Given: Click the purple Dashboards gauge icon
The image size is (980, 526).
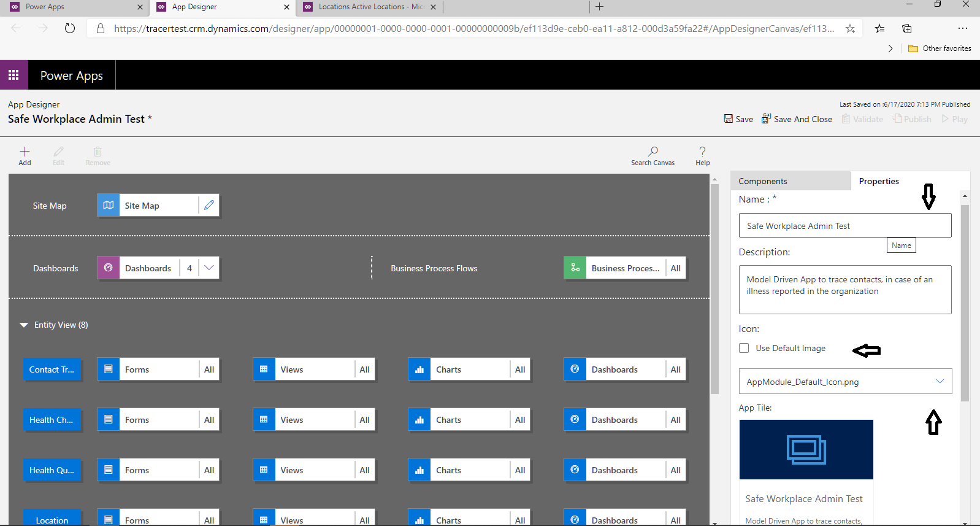Looking at the screenshot, I should coord(109,268).
